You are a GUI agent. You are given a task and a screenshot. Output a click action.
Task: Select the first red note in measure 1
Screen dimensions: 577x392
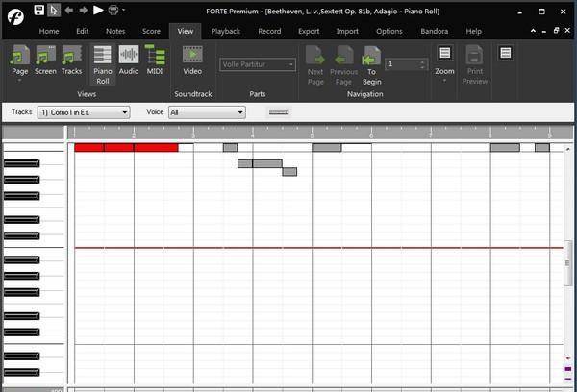point(89,148)
